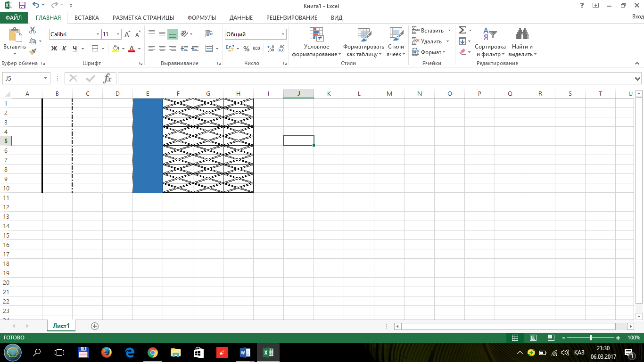
Task: Open the Стили ячеек gallery
Action: (396, 42)
